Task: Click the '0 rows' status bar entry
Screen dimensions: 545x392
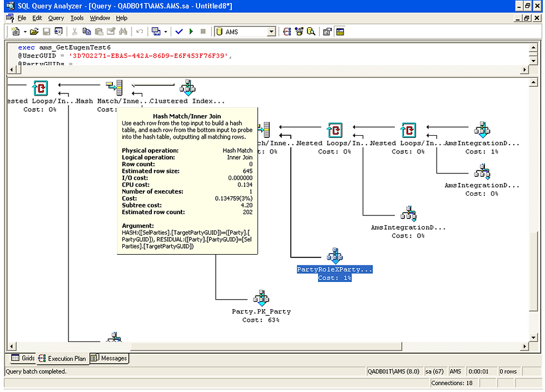Action: tap(508, 371)
